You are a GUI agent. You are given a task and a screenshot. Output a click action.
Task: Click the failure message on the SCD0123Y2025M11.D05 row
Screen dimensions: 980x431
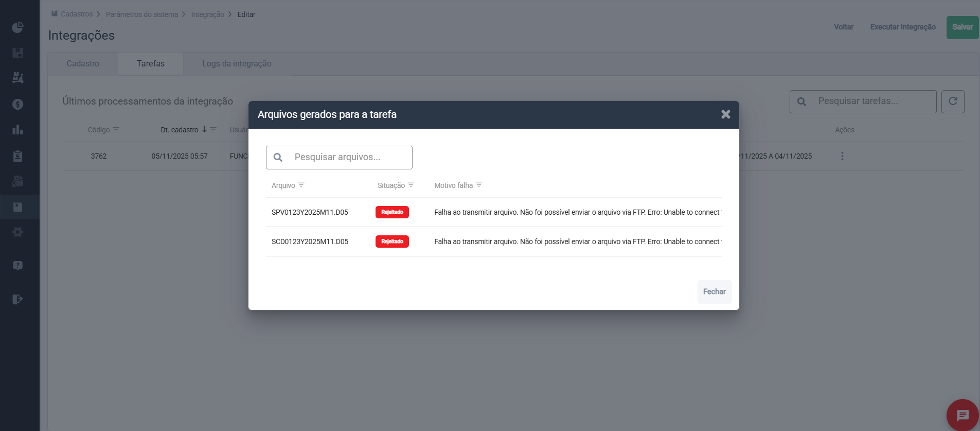[578, 242]
